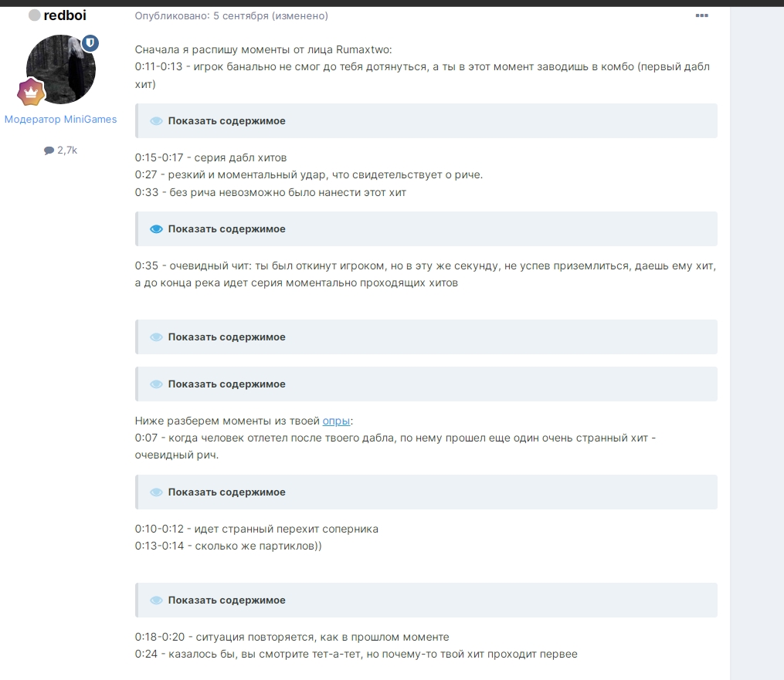The height and width of the screenshot is (680, 784).
Task: Toggle the eye icon of the last spoiler
Action: [x=157, y=600]
